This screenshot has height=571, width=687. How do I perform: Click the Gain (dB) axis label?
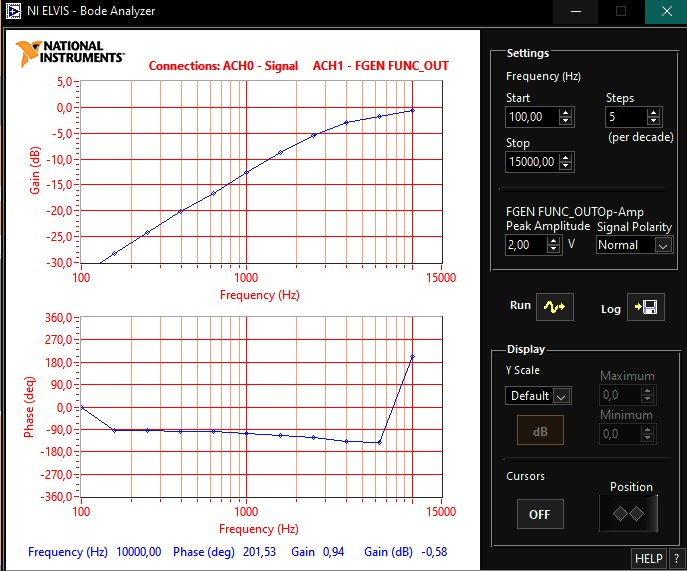coord(35,170)
